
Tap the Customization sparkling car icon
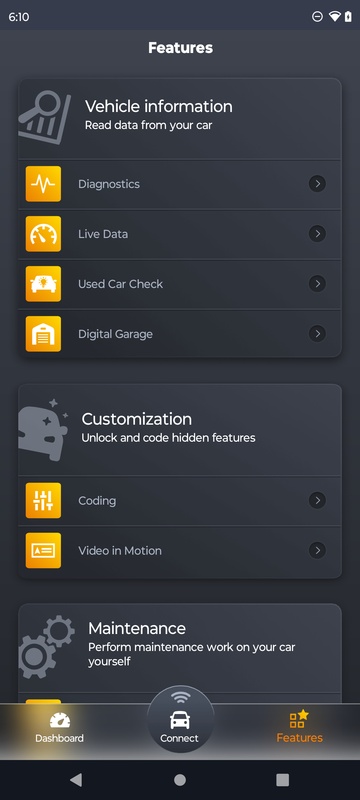pos(43,430)
